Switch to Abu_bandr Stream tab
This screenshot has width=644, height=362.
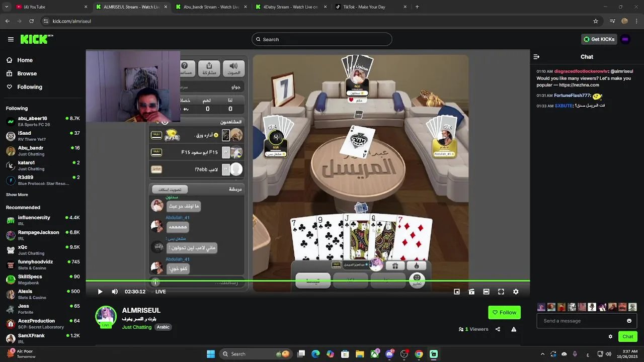click(x=211, y=7)
